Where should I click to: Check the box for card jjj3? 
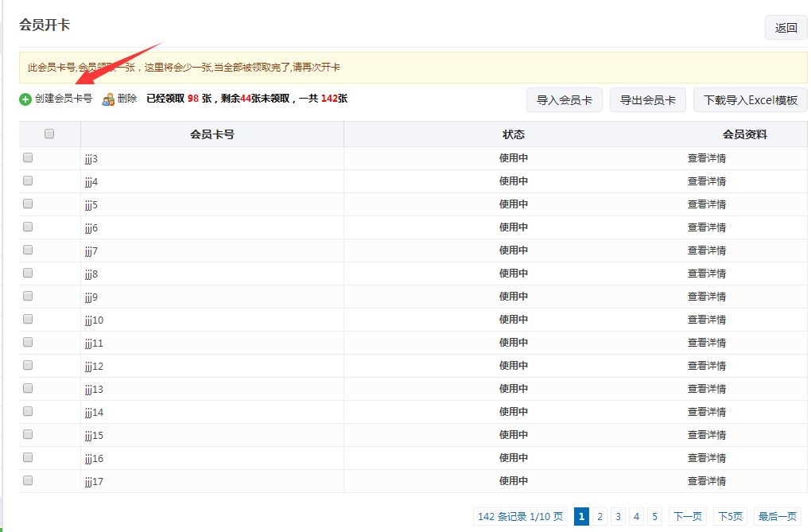coord(28,157)
